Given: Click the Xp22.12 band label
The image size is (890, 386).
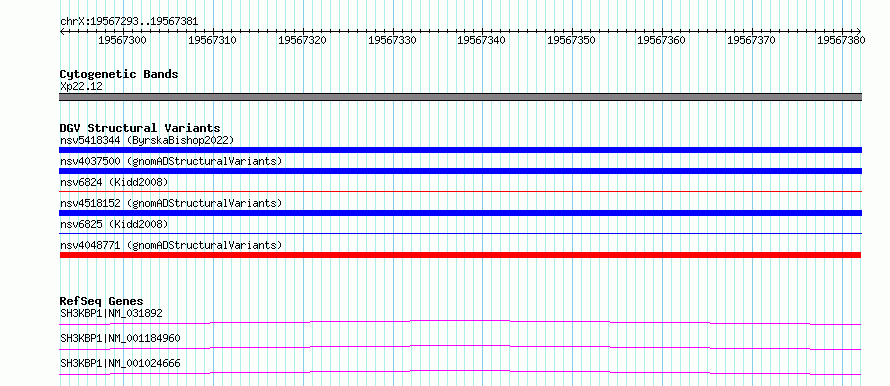Looking at the screenshot, I should pos(81,87).
